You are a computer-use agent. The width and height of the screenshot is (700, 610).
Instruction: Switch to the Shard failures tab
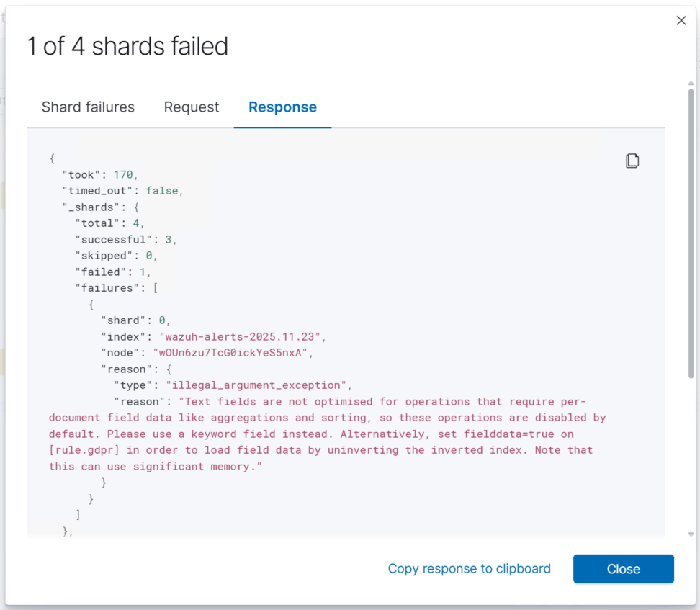tap(88, 107)
